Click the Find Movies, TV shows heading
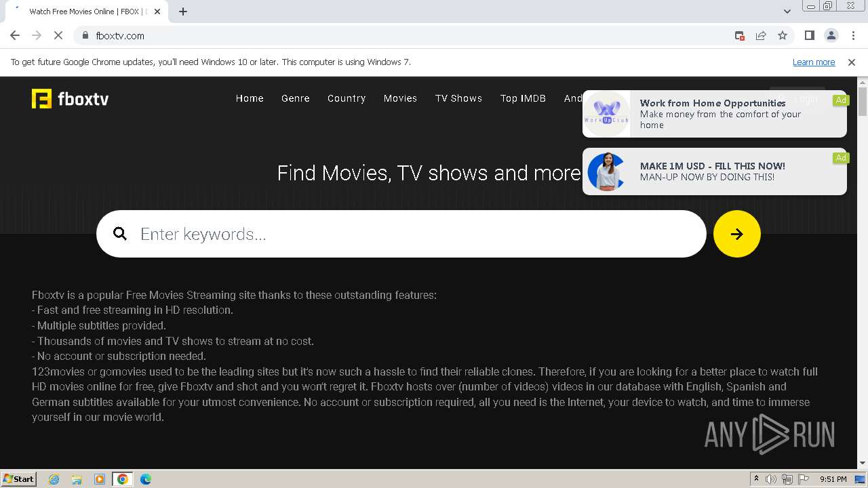Screen dimensions: 868x488 click(429, 173)
